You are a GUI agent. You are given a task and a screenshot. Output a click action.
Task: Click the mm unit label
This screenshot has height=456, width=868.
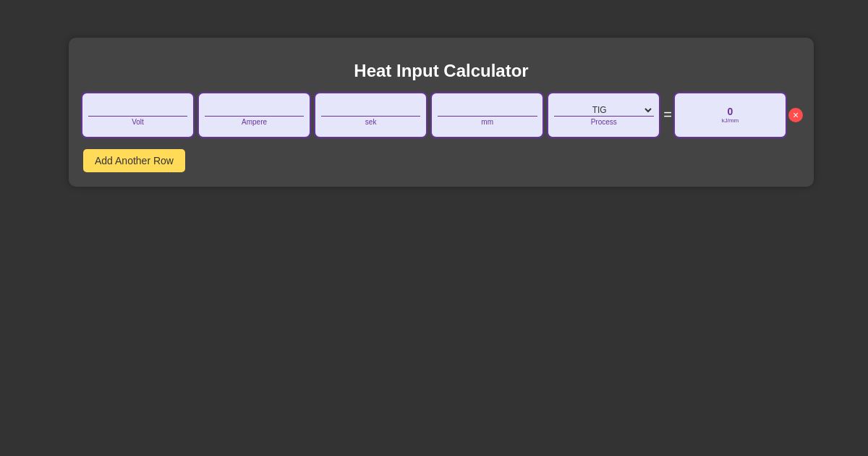pyautogui.click(x=487, y=122)
